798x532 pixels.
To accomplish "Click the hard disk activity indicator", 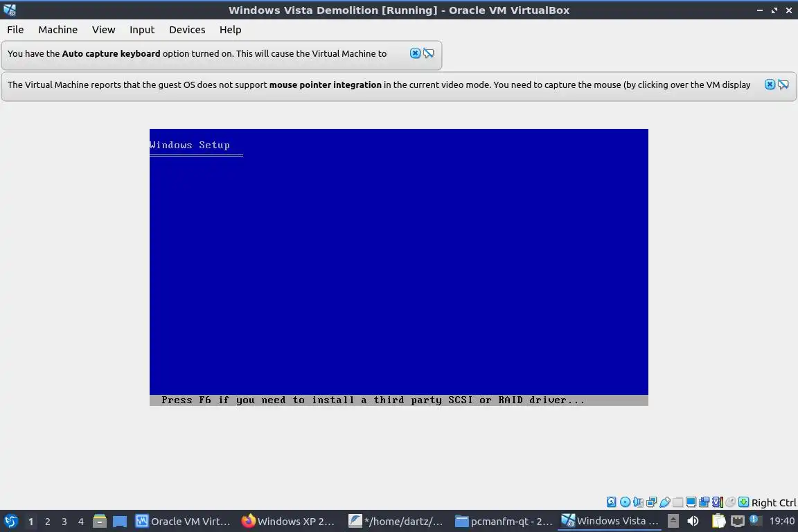I will 611,502.
